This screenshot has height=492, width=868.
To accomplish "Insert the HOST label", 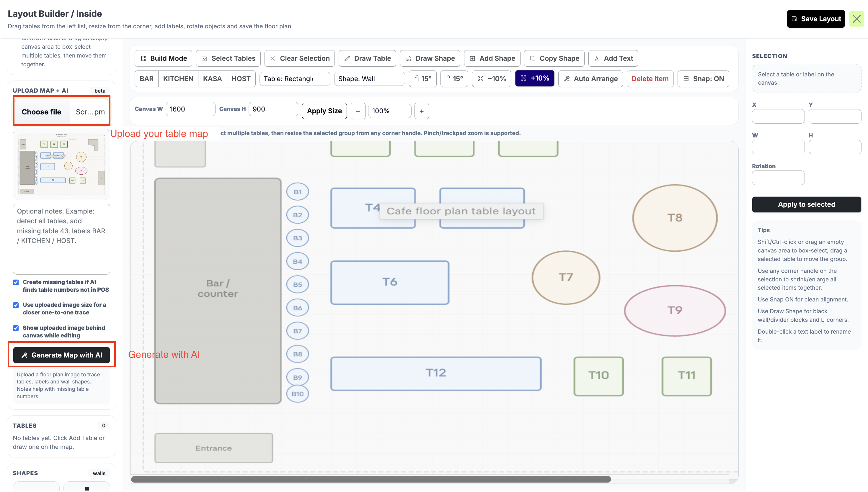I will (241, 79).
